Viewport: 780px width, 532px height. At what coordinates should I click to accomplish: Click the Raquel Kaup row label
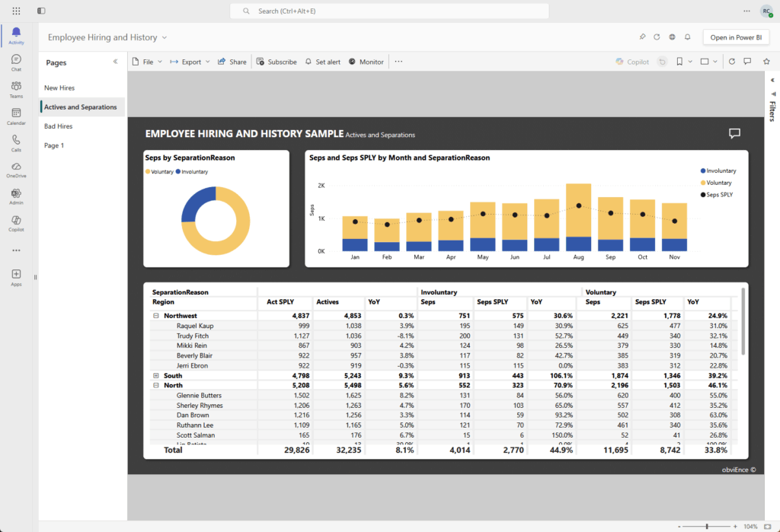(x=195, y=326)
